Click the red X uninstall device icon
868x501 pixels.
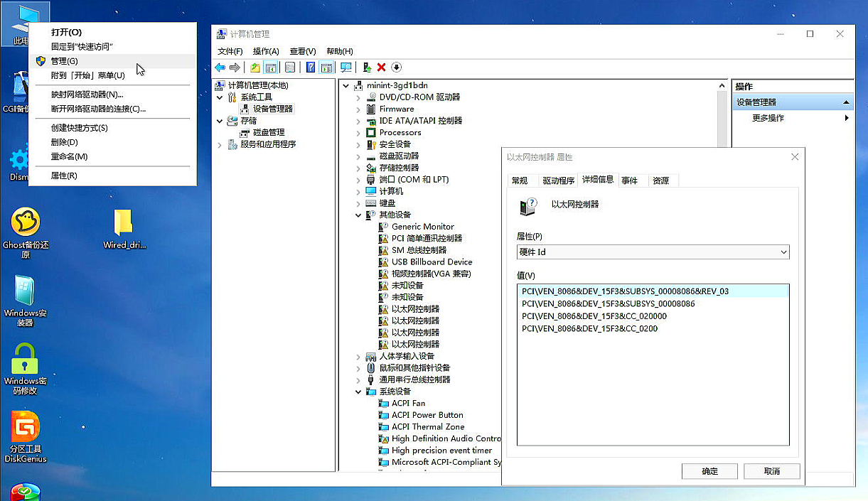click(x=381, y=68)
